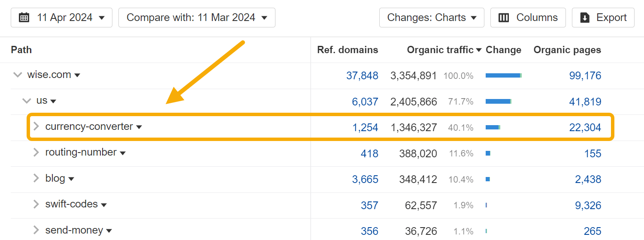Open the Compare with 11 Mar 2024 dropdown
Image resolution: width=644 pixels, height=240 pixels.
[197, 18]
